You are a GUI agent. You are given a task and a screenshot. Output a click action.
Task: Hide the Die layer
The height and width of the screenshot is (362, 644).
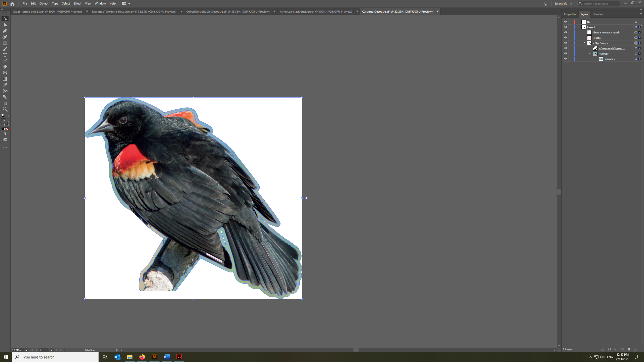566,22
